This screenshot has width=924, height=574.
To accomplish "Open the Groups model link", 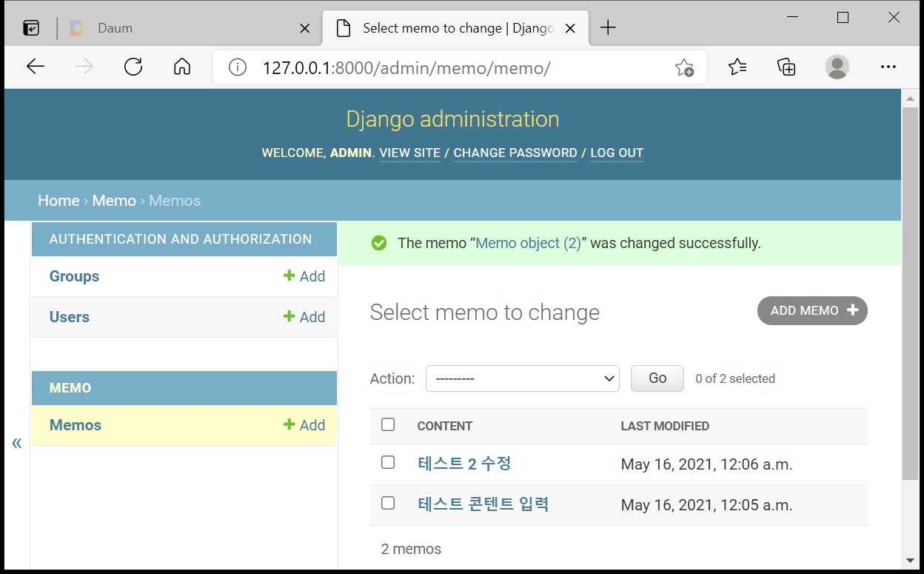I will click(x=74, y=276).
